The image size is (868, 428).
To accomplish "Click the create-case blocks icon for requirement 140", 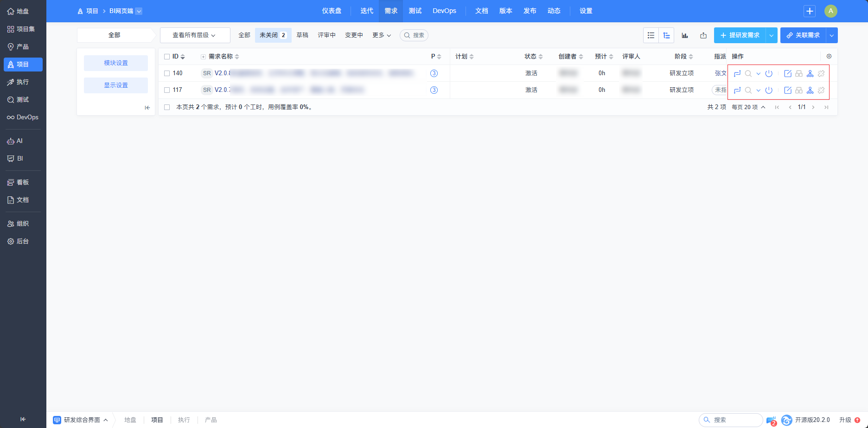I will tap(799, 73).
